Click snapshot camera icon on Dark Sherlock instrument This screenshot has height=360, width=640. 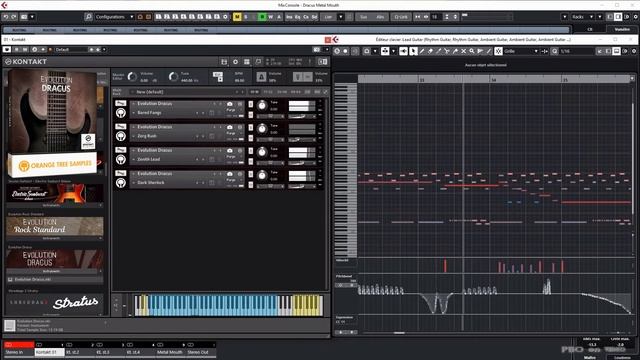click(230, 173)
